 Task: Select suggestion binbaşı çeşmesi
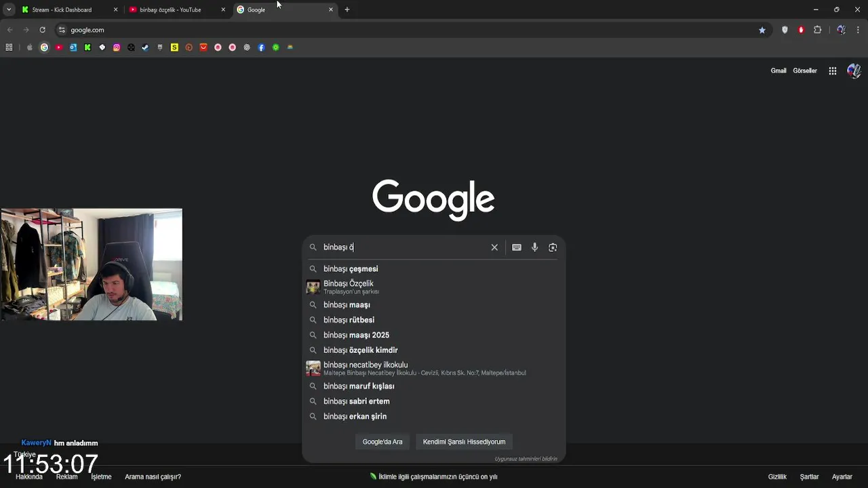433,269
